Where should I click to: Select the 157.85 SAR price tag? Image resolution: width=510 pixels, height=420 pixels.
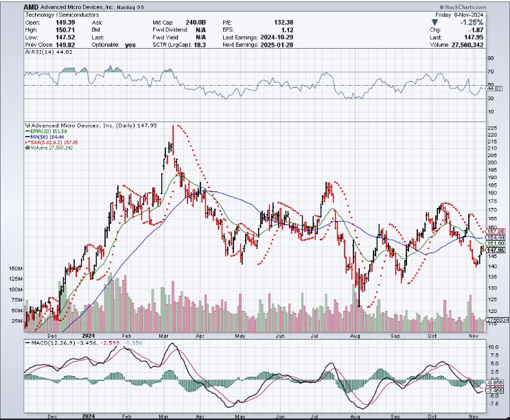[496, 232]
